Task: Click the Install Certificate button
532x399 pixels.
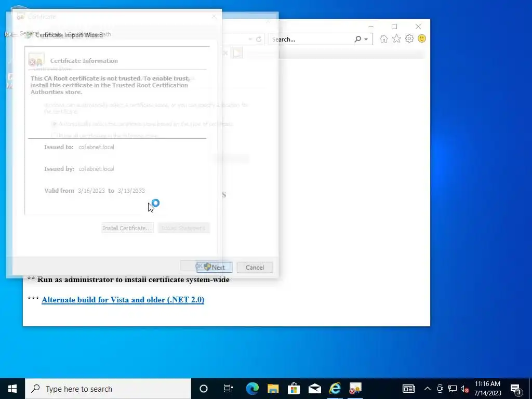Action: 127,228
